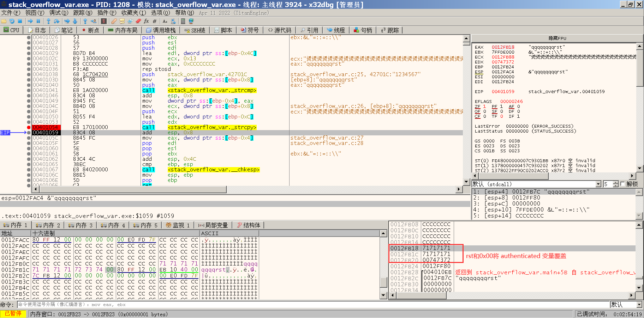Run the debuggee with the blue arrow icon
644x318 pixels.
tap(30, 22)
